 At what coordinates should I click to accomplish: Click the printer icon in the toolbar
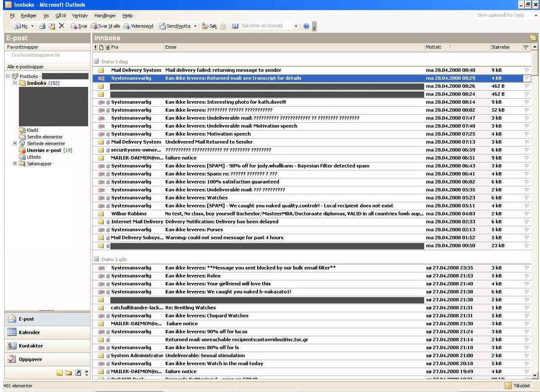tap(42, 26)
